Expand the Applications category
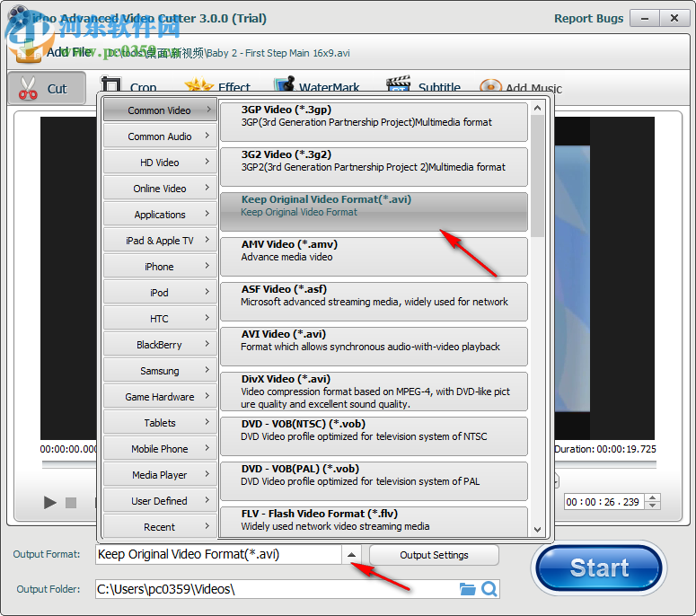Viewport: 696px width, 616px height. (160, 215)
